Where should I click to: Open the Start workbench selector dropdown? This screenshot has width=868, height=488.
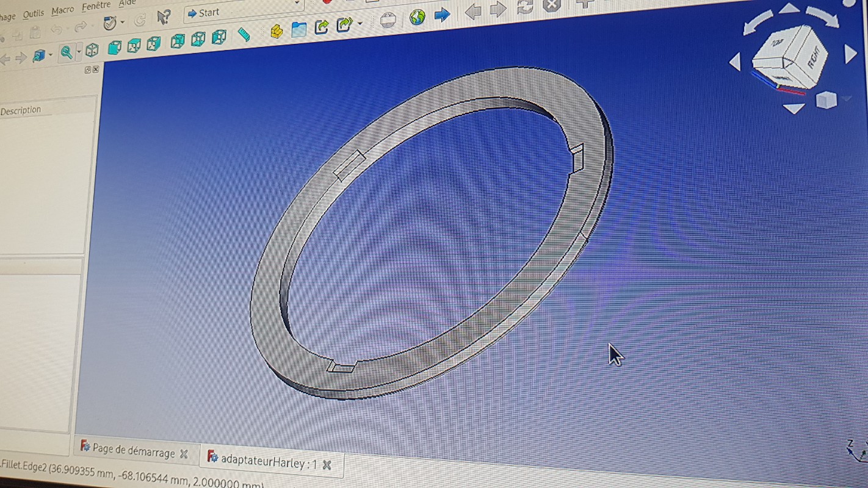point(243,12)
